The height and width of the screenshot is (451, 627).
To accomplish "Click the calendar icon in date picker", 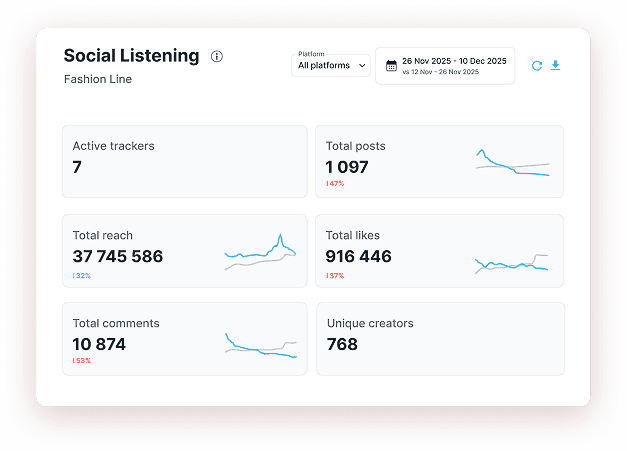I will point(391,66).
